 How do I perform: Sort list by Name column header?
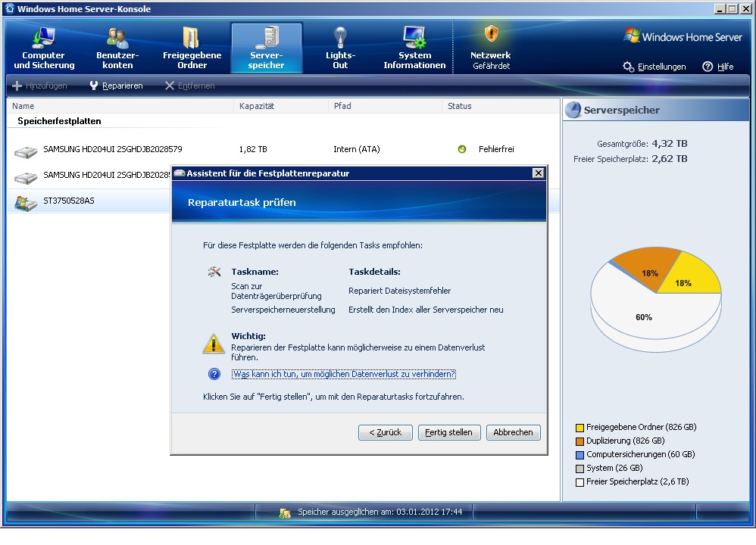tap(23, 106)
